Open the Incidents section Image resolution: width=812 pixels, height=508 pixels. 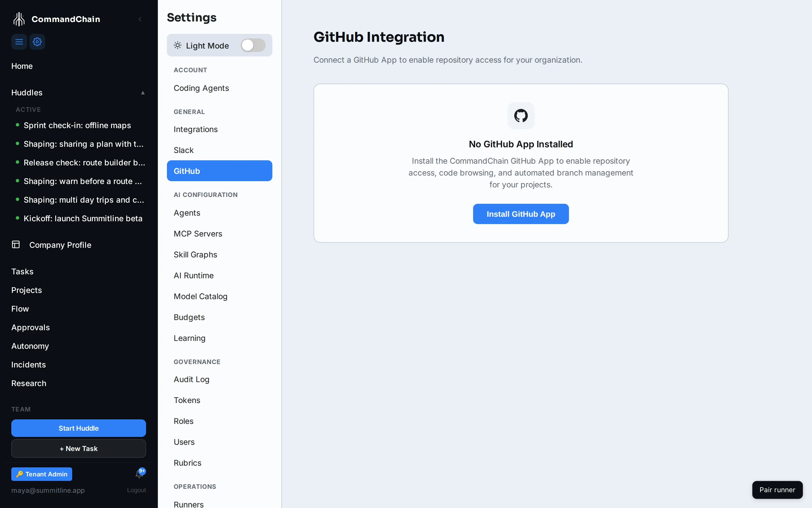28,365
